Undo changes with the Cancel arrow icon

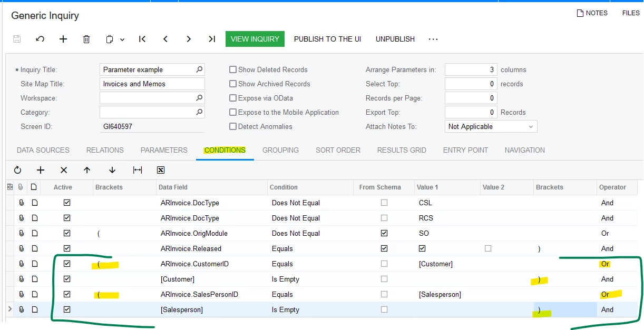(x=40, y=39)
